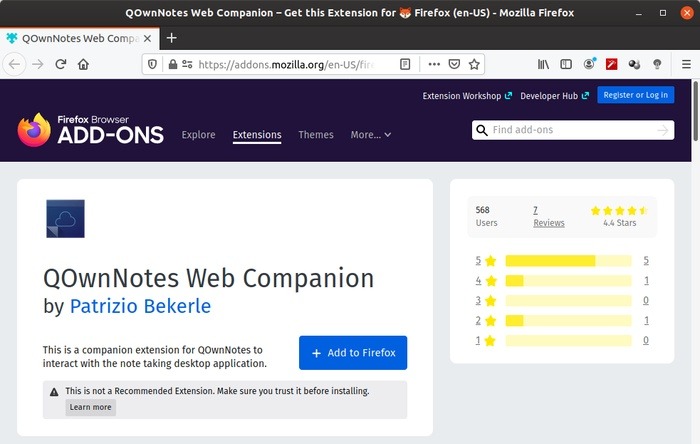Save page to Pocket
This screenshot has height=444, width=700.
[x=454, y=64]
